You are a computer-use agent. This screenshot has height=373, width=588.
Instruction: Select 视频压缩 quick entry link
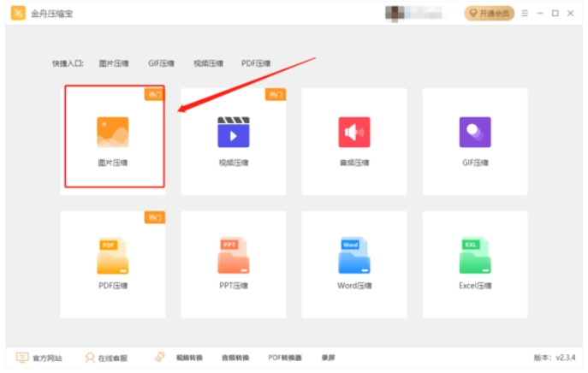pyautogui.click(x=208, y=63)
